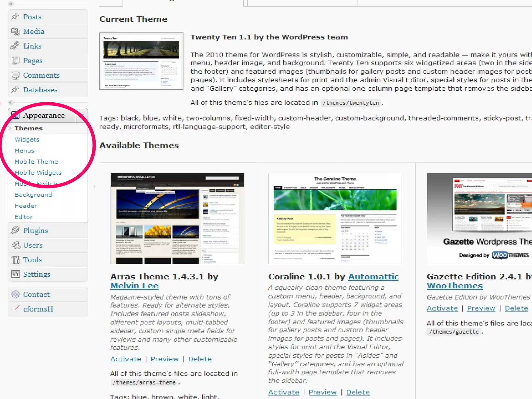The width and height of the screenshot is (532, 399).
Task: Click the Plugins plug icon
Action: tap(15, 230)
